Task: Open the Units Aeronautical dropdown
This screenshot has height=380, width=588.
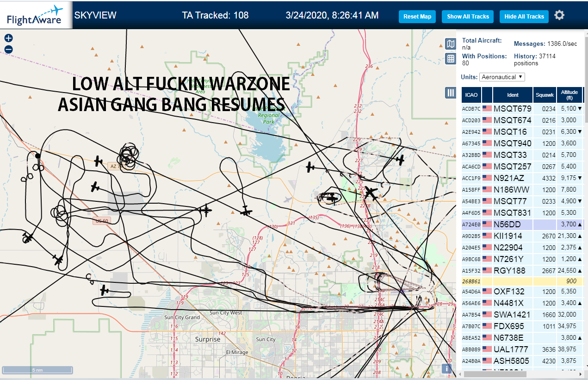Action: pyautogui.click(x=502, y=77)
